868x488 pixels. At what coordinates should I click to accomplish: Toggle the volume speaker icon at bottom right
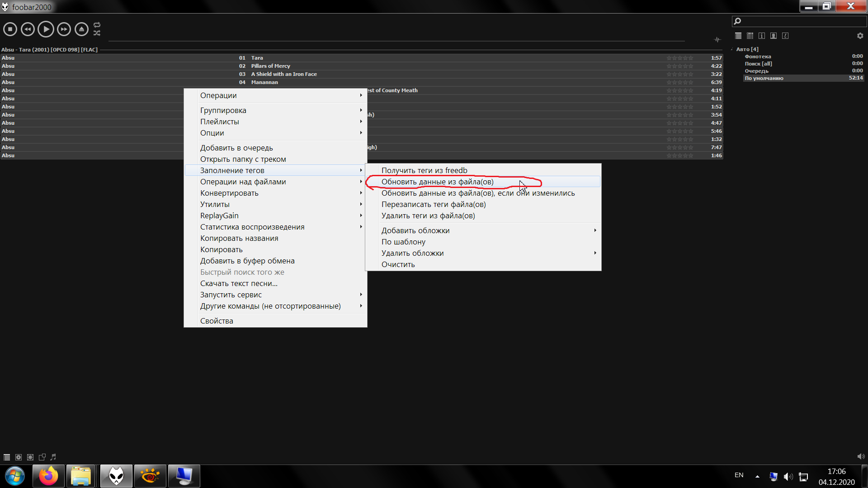click(x=860, y=456)
